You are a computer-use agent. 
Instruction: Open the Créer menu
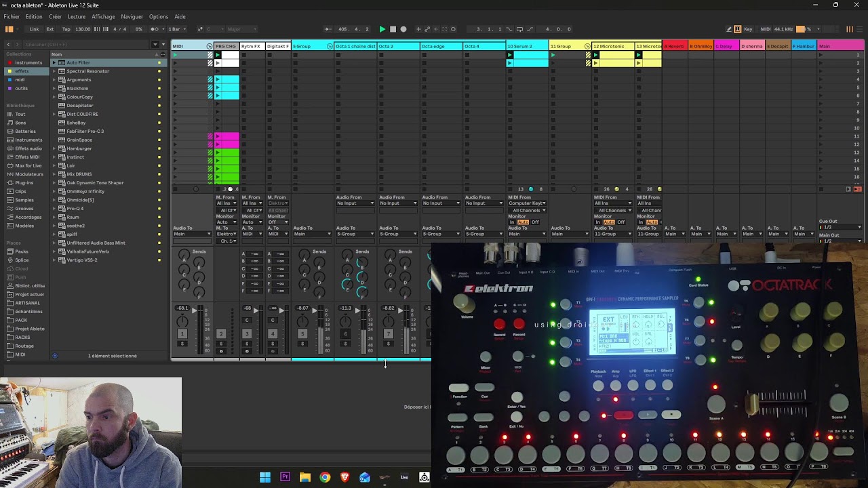click(x=55, y=17)
